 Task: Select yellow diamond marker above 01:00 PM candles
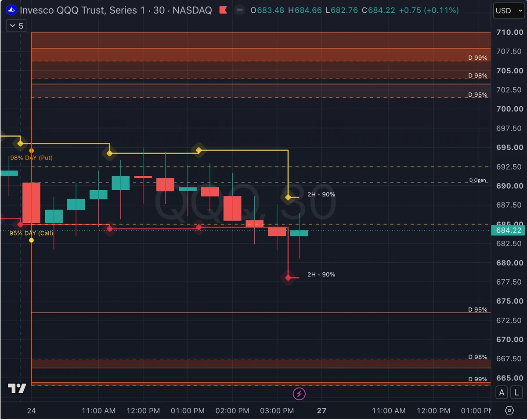[199, 151]
